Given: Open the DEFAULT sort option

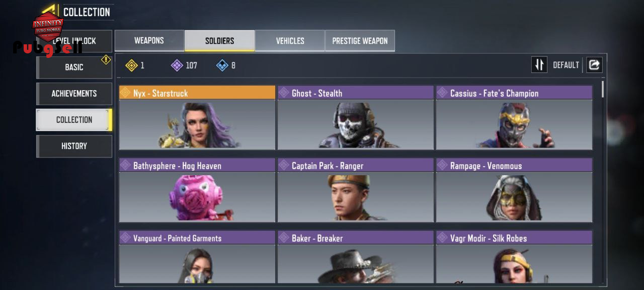Looking at the screenshot, I should click(566, 65).
